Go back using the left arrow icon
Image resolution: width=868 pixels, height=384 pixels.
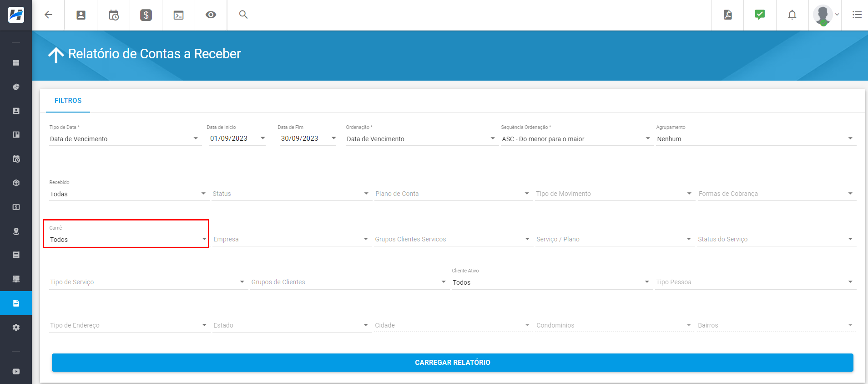[48, 15]
